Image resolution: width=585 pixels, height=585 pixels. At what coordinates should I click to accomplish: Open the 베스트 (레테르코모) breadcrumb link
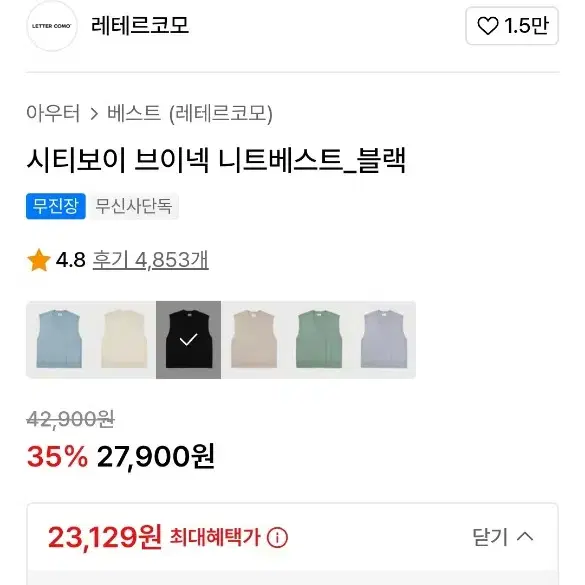click(x=190, y=113)
